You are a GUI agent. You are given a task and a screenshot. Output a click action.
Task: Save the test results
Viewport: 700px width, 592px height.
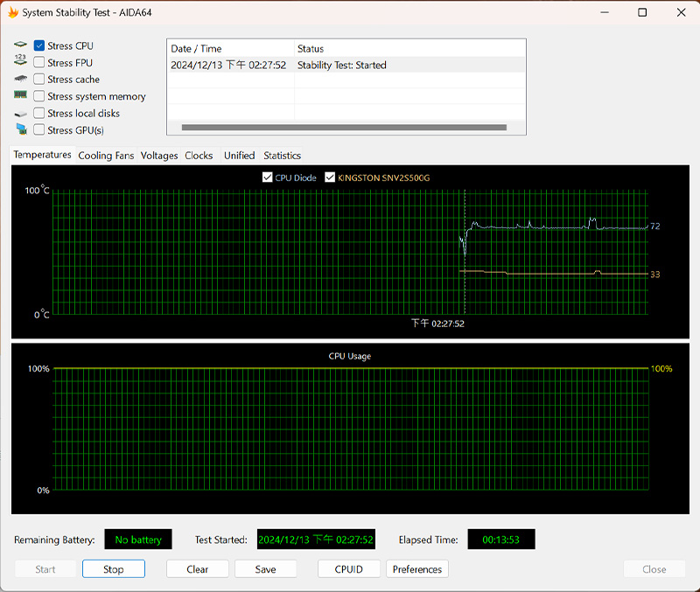click(x=266, y=569)
